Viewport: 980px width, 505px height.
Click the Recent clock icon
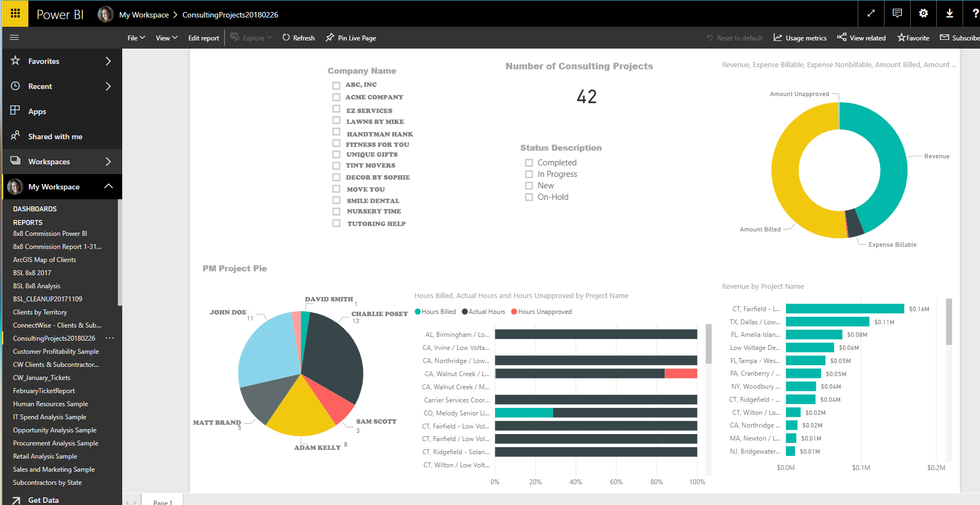(15, 86)
